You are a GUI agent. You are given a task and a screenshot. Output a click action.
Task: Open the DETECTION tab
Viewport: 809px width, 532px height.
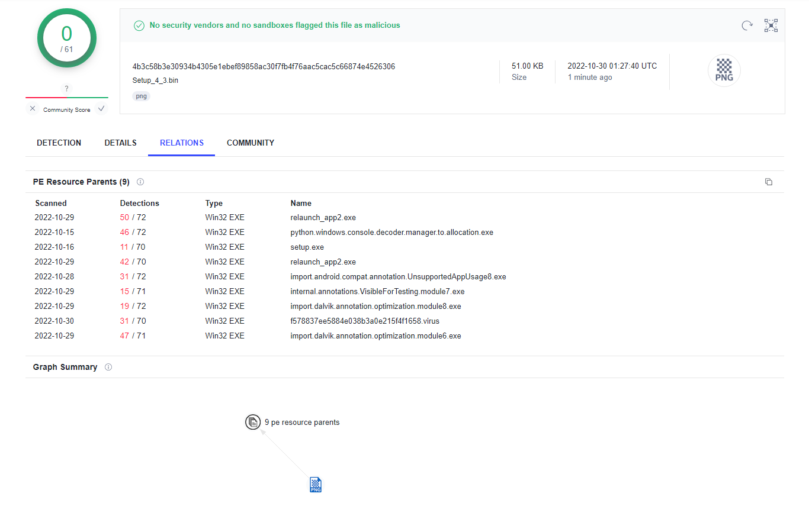(59, 143)
